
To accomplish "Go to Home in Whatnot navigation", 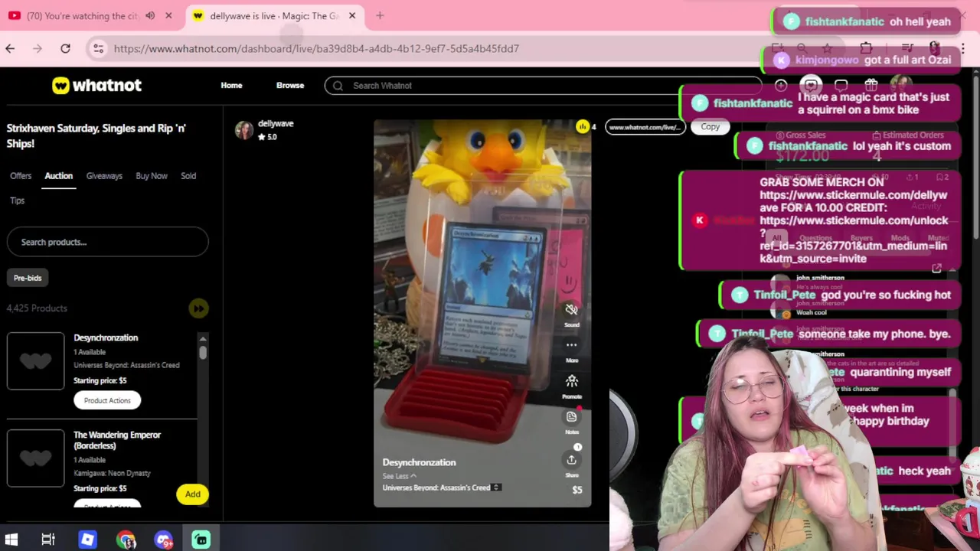I will click(231, 86).
